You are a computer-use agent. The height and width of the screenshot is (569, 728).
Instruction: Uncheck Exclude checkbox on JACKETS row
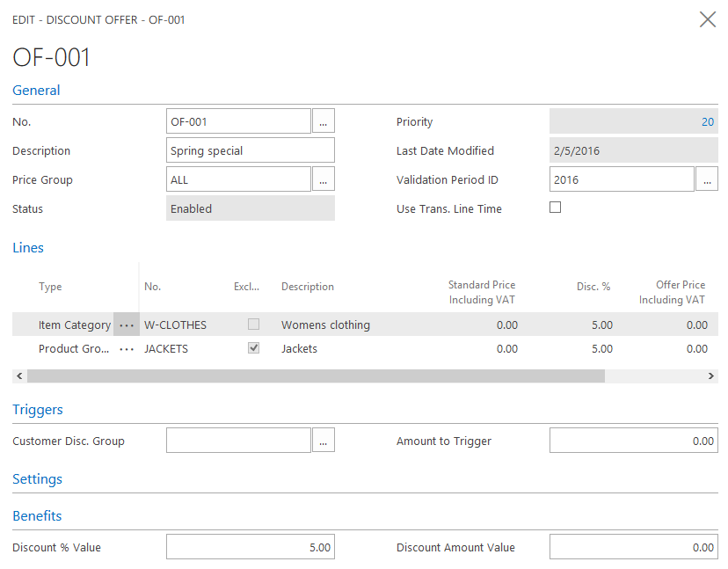pos(253,348)
